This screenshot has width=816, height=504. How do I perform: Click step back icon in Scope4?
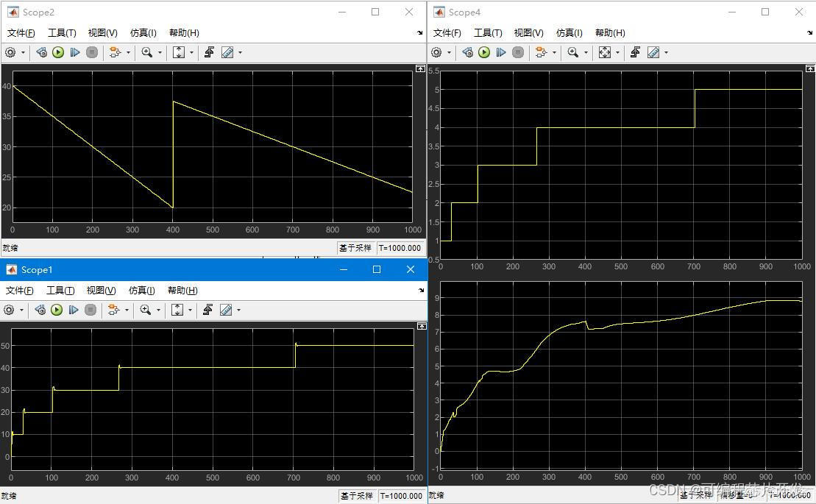[468, 52]
